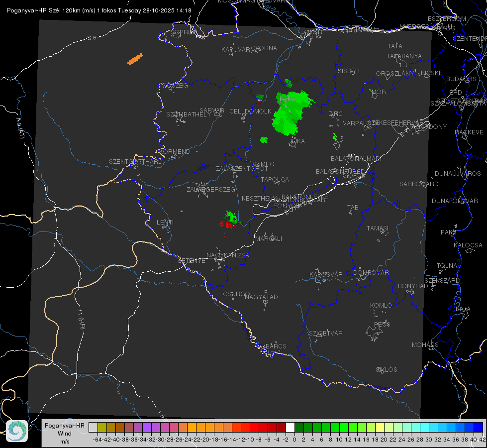The width and height of the screenshot is (487, 448).
Task: Click the ZIRC city label
Action: [x=336, y=114]
